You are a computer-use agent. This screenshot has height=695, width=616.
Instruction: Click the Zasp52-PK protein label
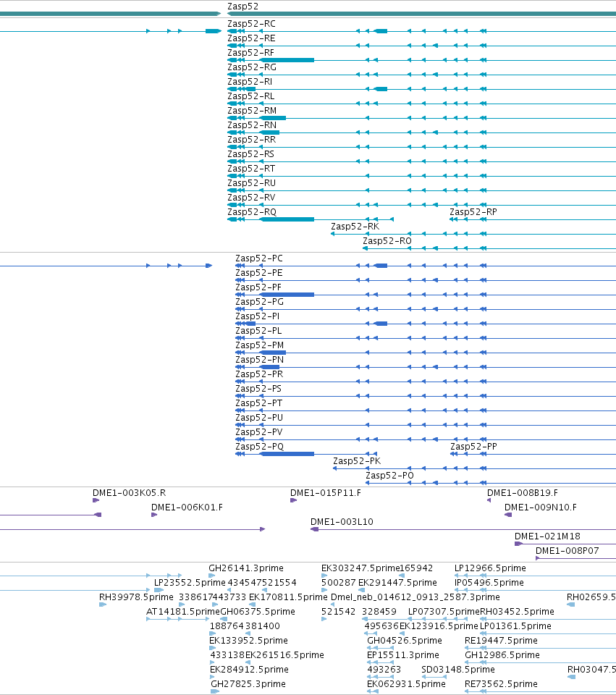[x=357, y=461]
